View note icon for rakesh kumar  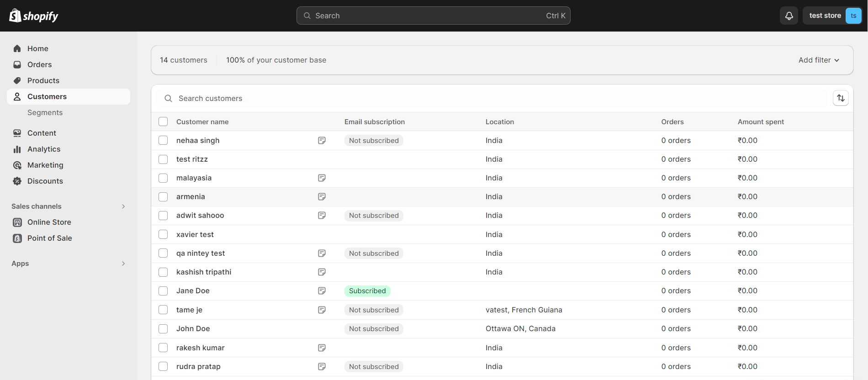322,348
